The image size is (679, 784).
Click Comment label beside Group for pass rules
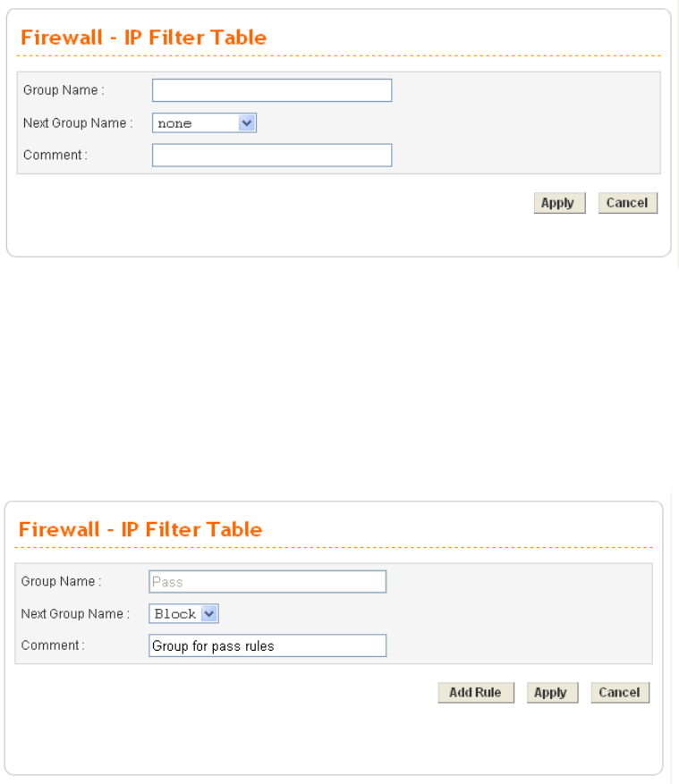coord(53,645)
